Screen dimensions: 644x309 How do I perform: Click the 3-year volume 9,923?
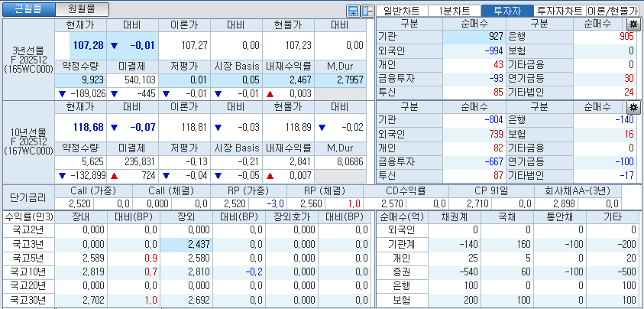tap(93, 80)
